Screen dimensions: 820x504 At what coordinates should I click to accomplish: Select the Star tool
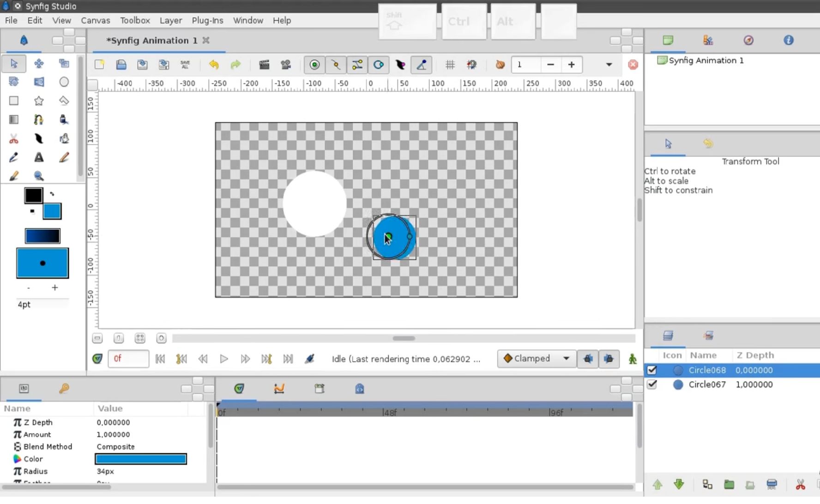tap(39, 101)
